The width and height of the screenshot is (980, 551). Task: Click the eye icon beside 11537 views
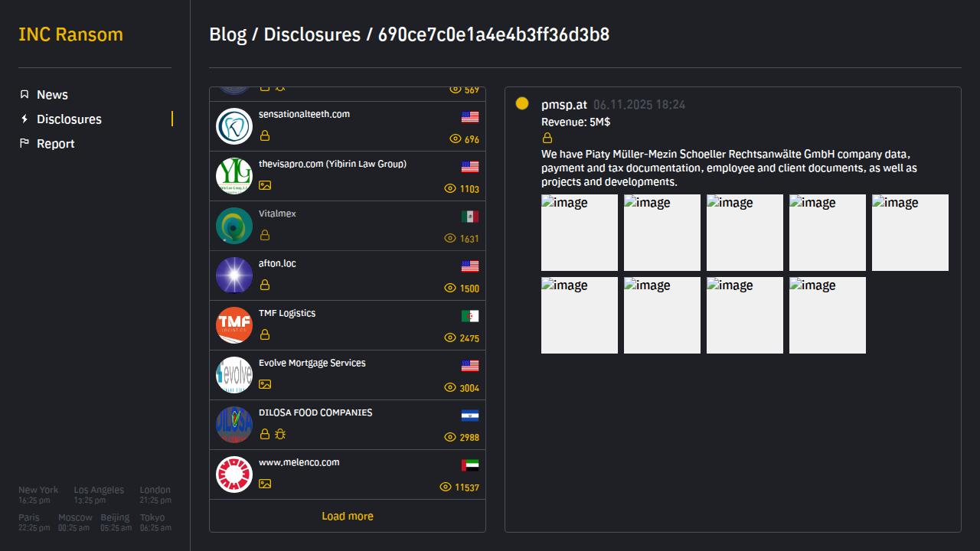[x=446, y=487]
